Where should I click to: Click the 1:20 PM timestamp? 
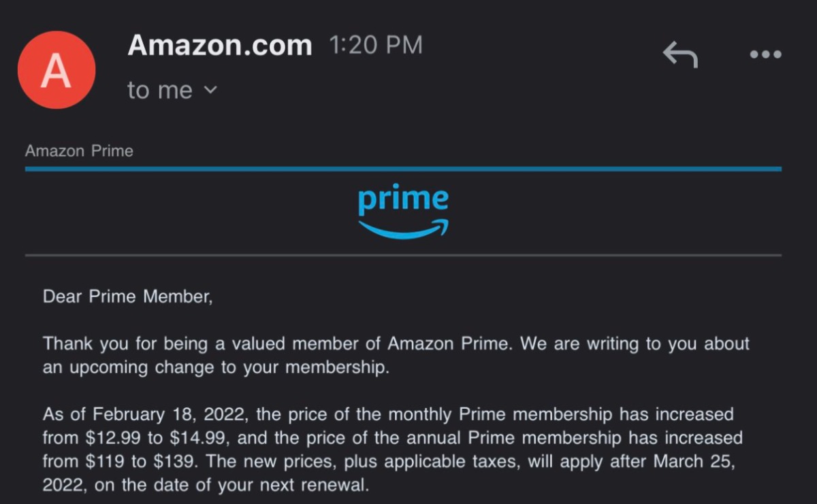[x=376, y=46]
